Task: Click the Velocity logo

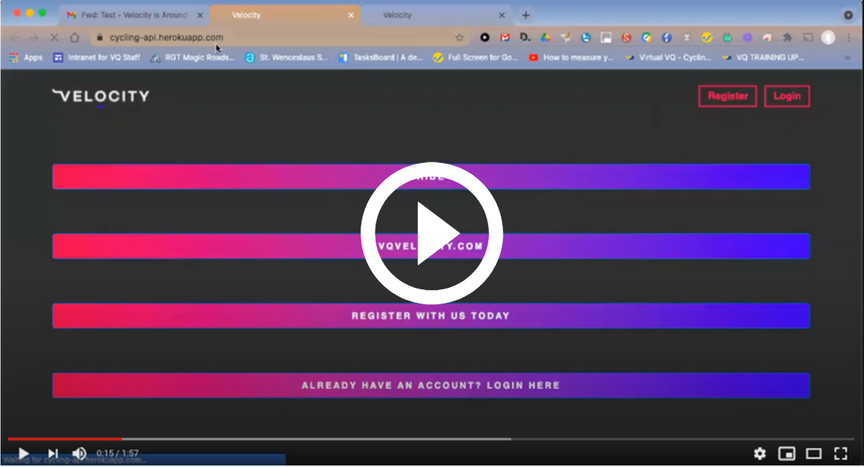Action: [101, 96]
